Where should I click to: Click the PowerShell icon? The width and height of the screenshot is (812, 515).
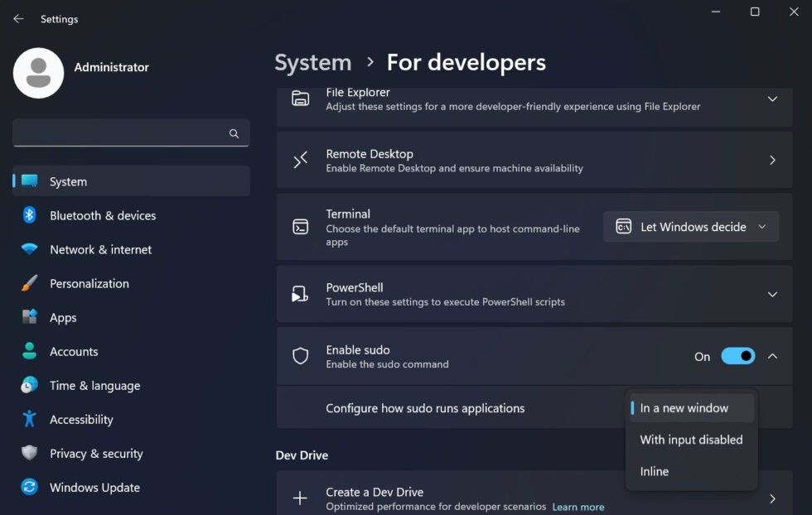[x=299, y=294]
